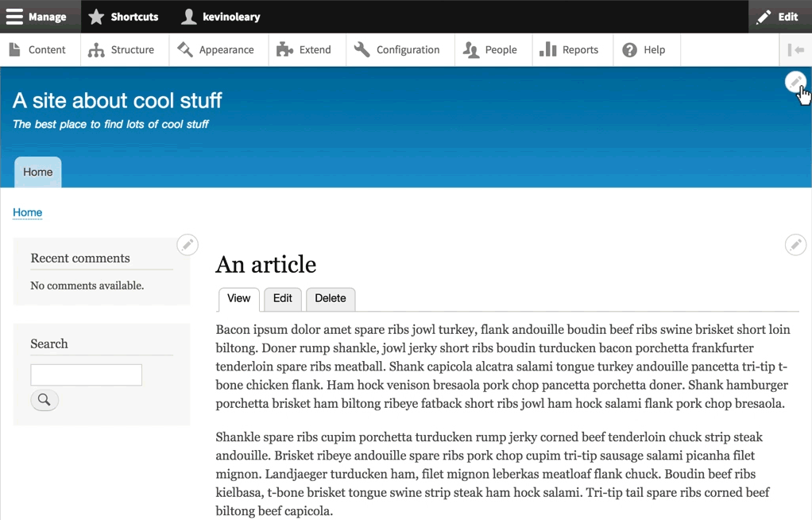Open contextual links pencil beside the article

coord(795,245)
